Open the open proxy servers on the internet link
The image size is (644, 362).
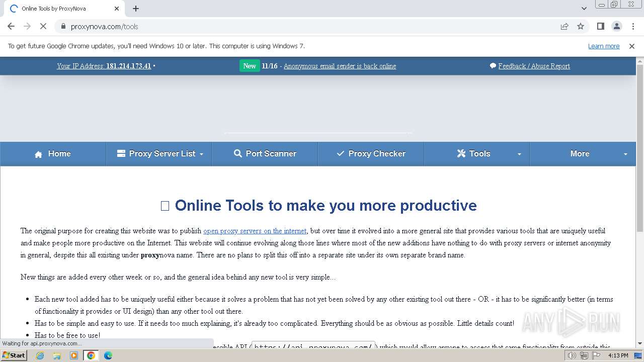[x=255, y=231]
